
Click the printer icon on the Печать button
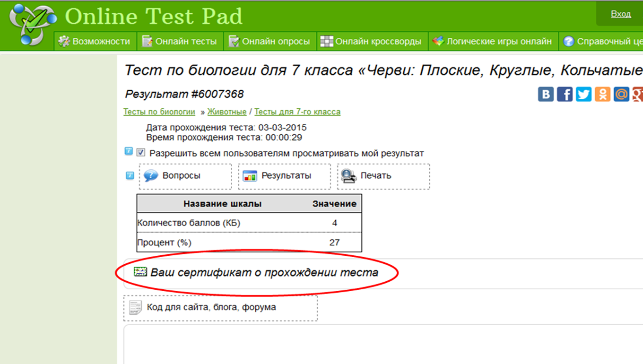(x=348, y=175)
